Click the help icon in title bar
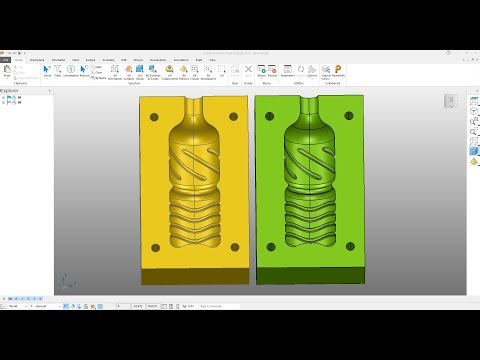 tap(449, 53)
